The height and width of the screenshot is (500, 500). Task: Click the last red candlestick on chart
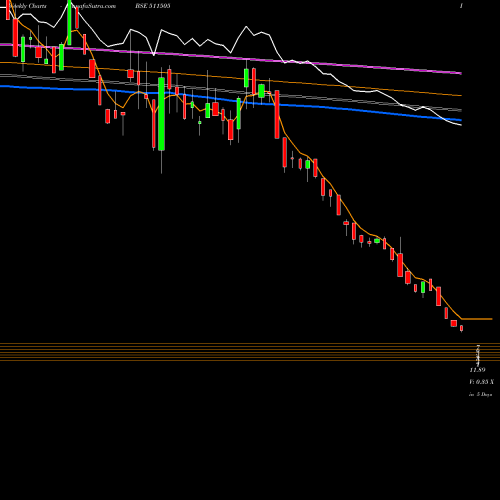461,328
